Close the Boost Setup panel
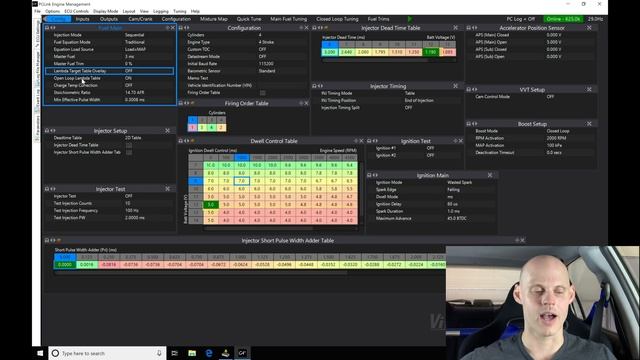Viewport: 640px width, 360px height. 589,124
